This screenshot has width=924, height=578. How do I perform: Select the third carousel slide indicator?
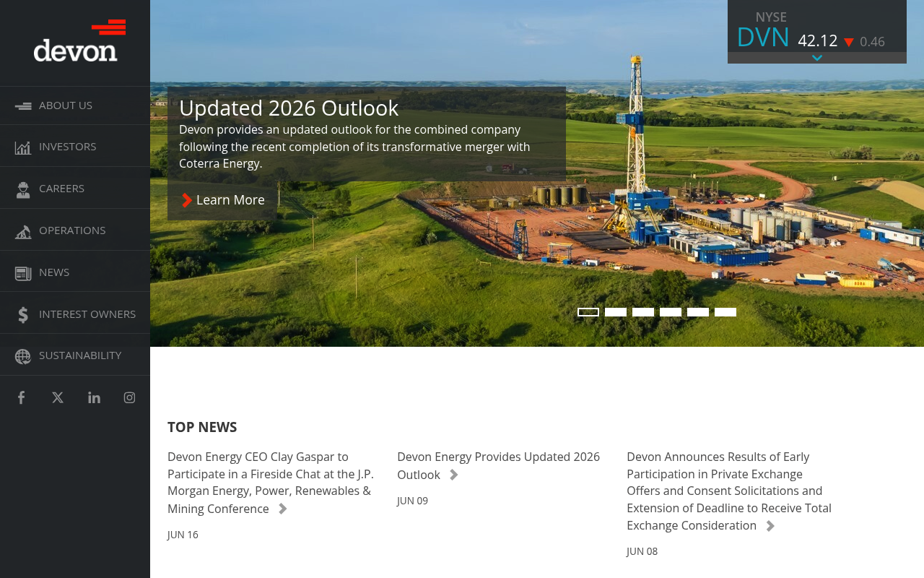643,312
